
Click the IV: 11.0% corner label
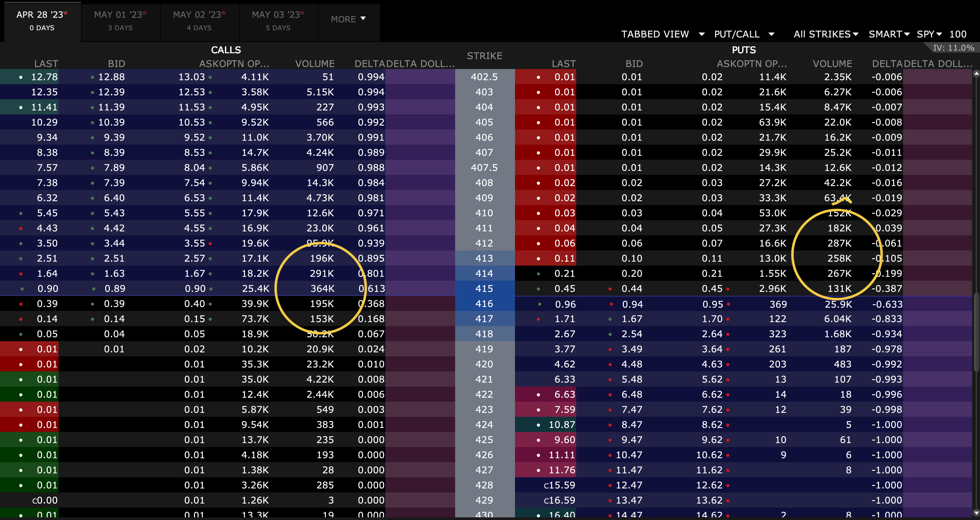coord(953,48)
